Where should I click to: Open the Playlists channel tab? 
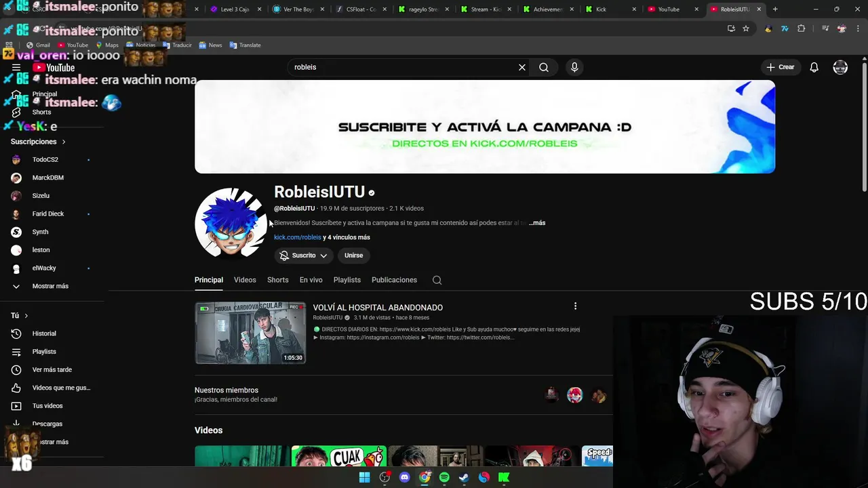coord(347,280)
